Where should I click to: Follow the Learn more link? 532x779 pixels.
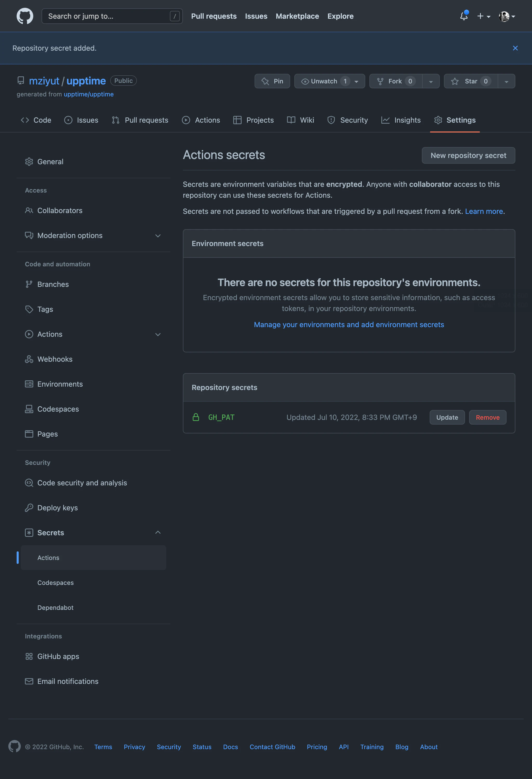(484, 211)
